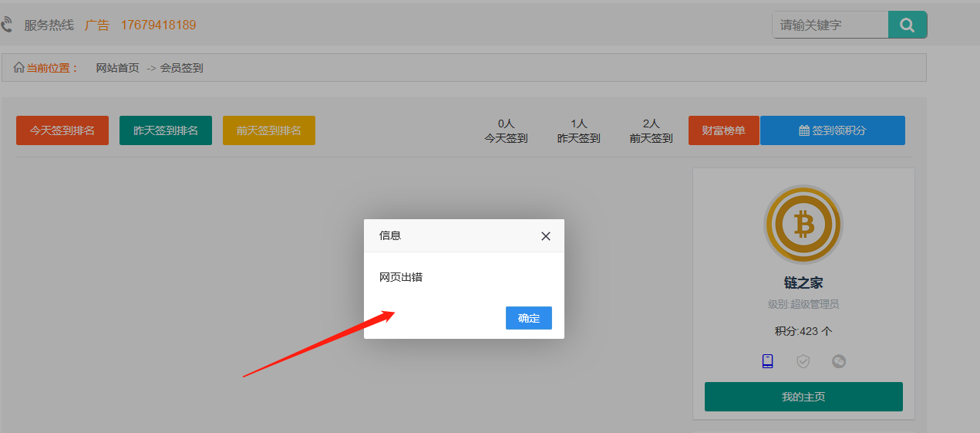Image resolution: width=980 pixels, height=433 pixels.
Task: Click the 链之家 username
Action: [x=803, y=283]
